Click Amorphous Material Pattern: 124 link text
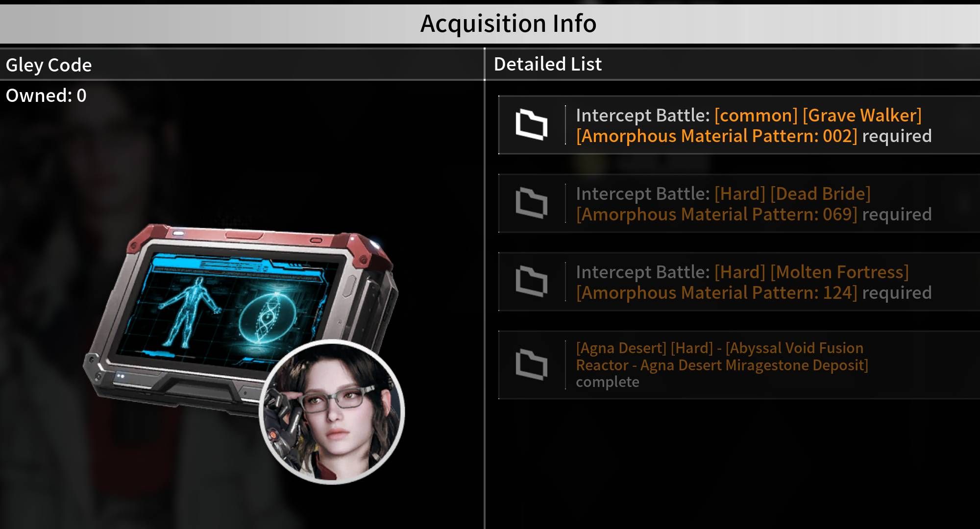This screenshot has height=529, width=980. pyautogui.click(x=716, y=293)
